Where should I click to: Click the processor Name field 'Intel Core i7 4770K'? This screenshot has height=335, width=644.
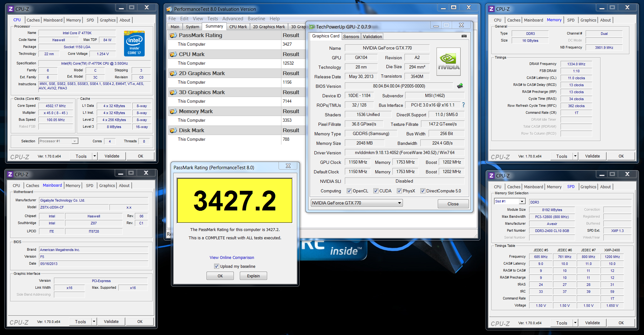pos(77,33)
